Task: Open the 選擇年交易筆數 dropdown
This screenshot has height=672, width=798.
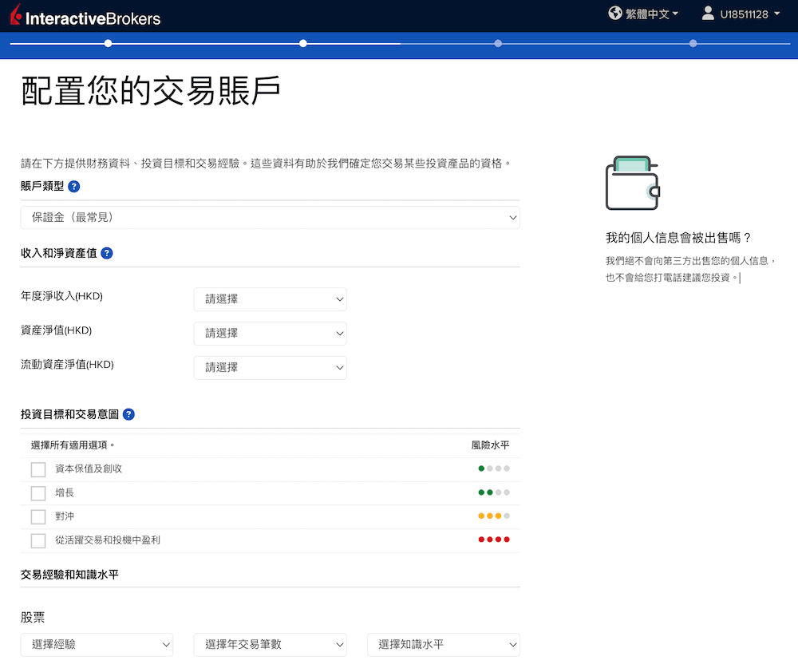Action: pos(271,645)
